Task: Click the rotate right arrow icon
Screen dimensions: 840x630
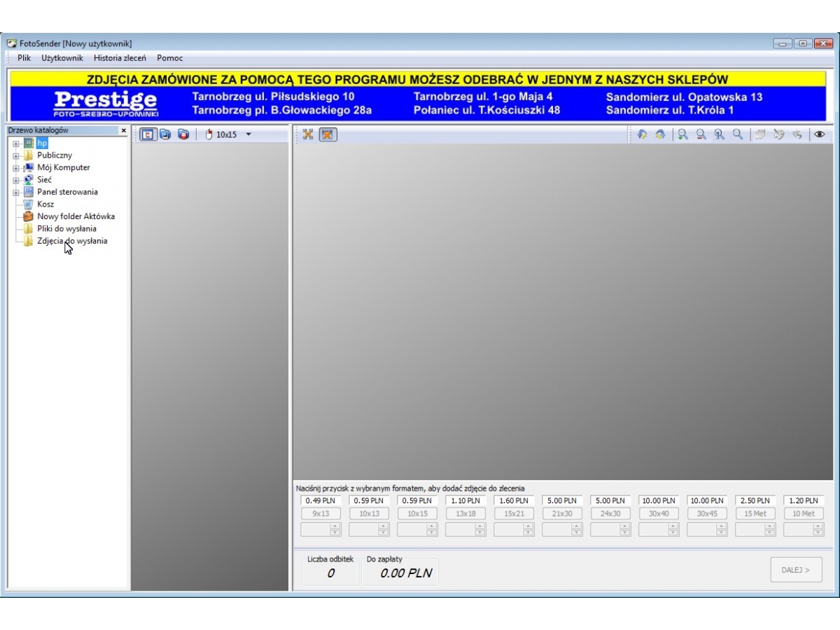Action: (660, 135)
